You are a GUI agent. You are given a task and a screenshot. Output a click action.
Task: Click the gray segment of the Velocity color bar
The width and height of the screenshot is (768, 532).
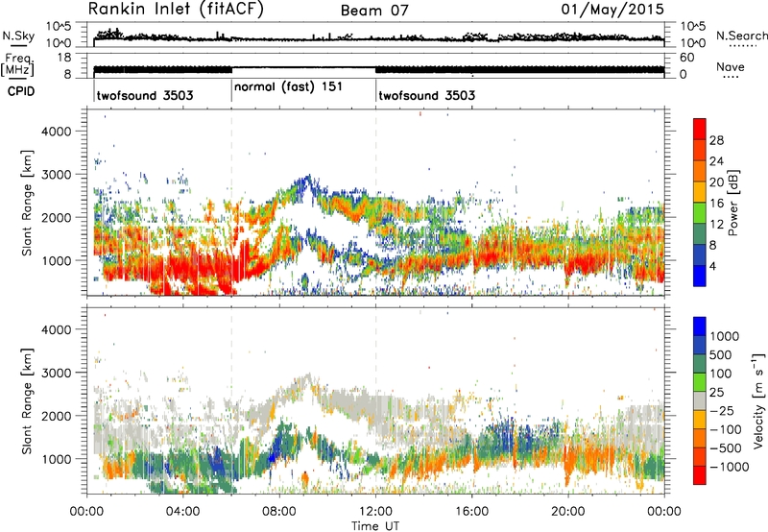pyautogui.click(x=700, y=400)
